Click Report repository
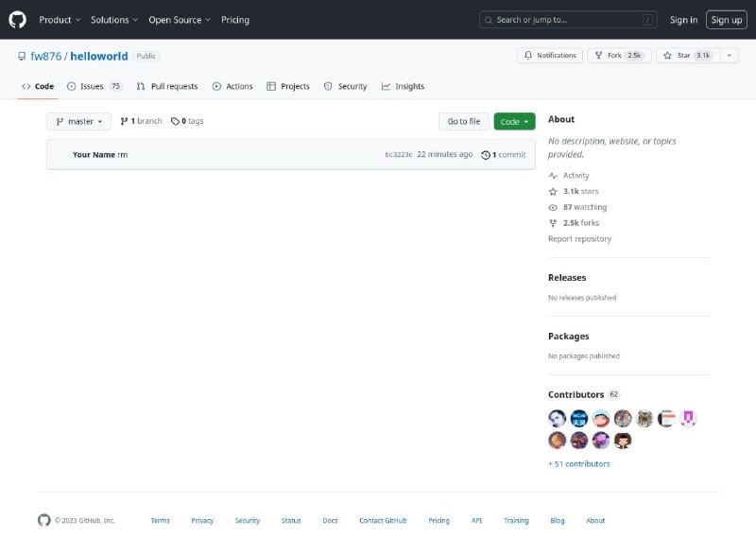The height and width of the screenshot is (554, 756). 579,239
